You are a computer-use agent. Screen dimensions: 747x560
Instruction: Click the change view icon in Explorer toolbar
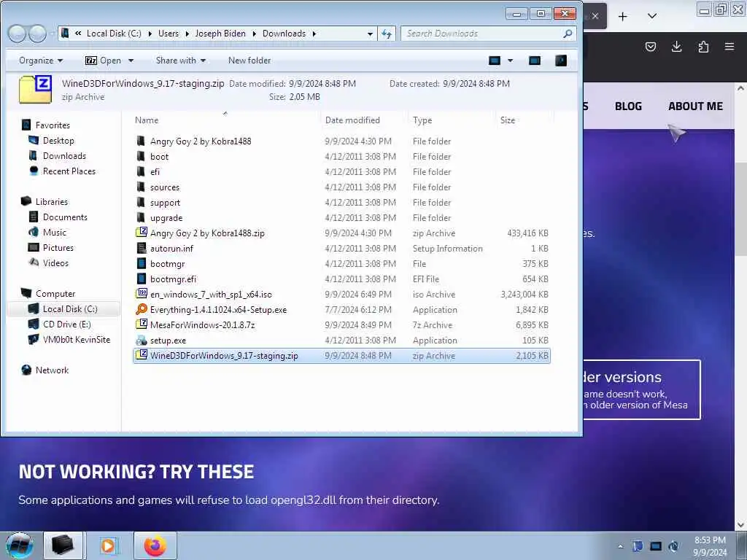tap(495, 61)
